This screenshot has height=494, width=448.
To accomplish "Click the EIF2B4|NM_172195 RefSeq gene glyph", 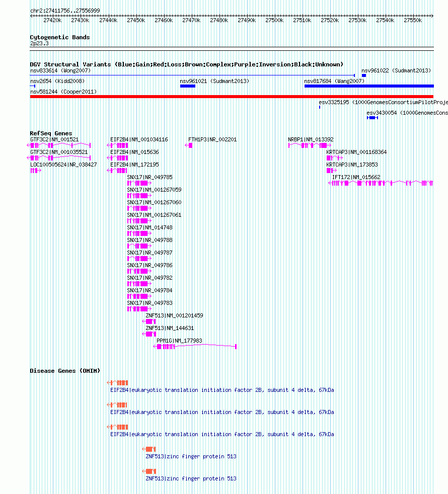I will (x=117, y=171).
